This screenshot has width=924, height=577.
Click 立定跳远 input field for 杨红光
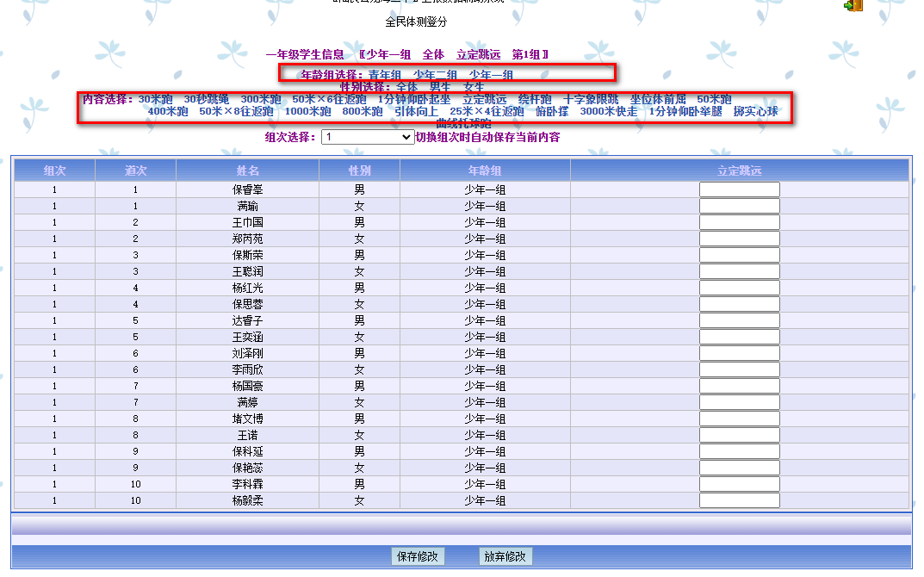(739, 288)
